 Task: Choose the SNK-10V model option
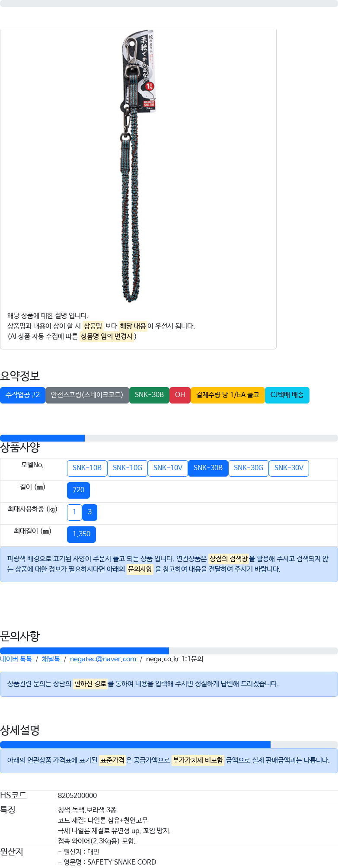coord(168,468)
